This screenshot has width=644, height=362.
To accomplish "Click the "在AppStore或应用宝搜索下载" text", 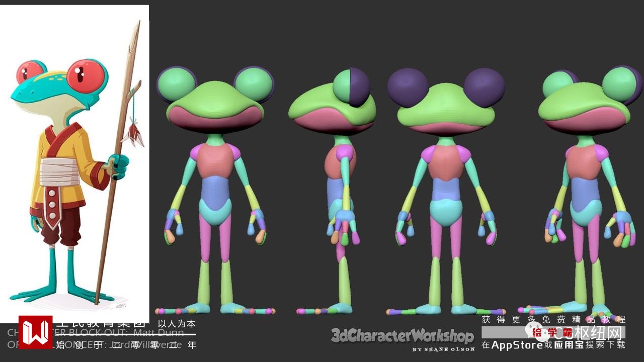I will click(x=553, y=345).
